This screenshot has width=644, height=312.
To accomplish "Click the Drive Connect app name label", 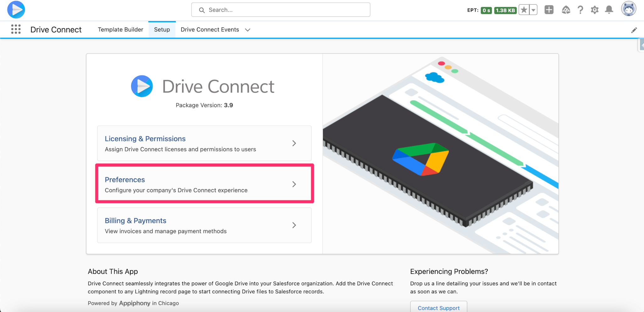I will click(56, 30).
